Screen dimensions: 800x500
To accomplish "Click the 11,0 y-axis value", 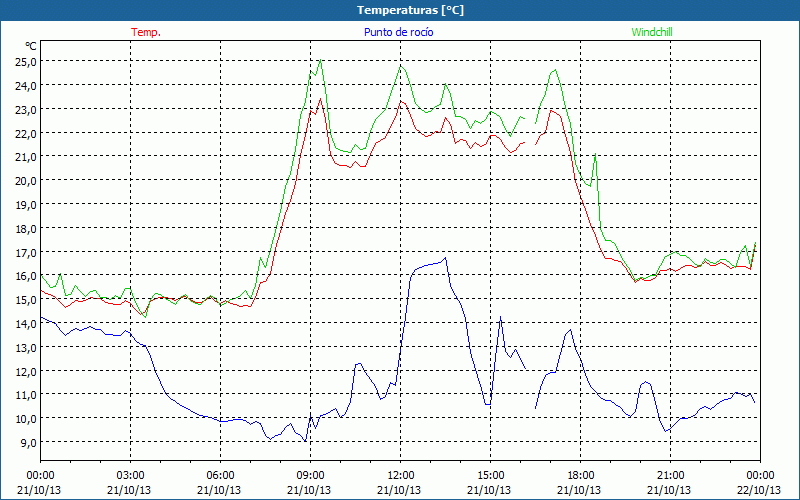I will click(27, 395).
